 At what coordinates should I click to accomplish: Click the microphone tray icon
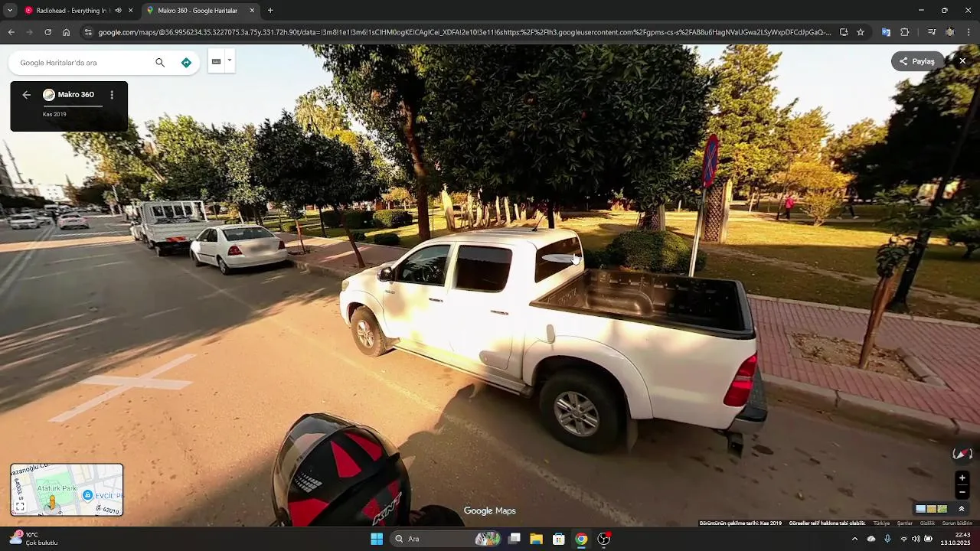pos(887,539)
